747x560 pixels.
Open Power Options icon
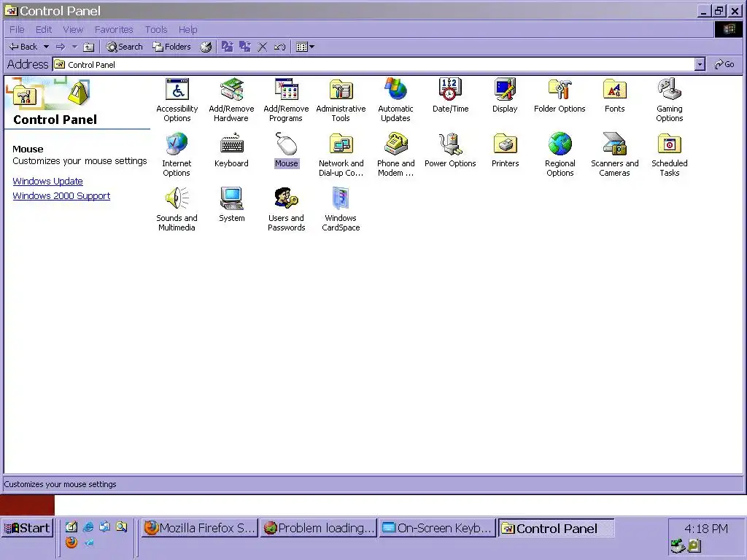[450, 144]
